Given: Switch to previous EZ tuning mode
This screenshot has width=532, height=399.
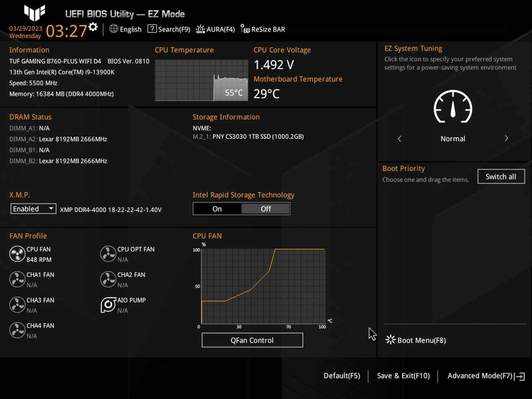Looking at the screenshot, I should pos(399,138).
